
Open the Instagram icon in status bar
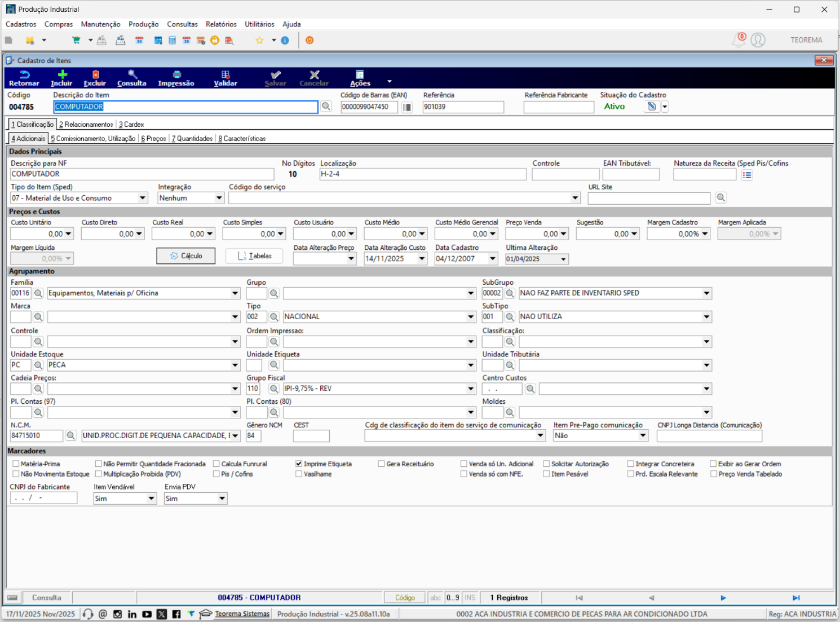tap(117, 614)
